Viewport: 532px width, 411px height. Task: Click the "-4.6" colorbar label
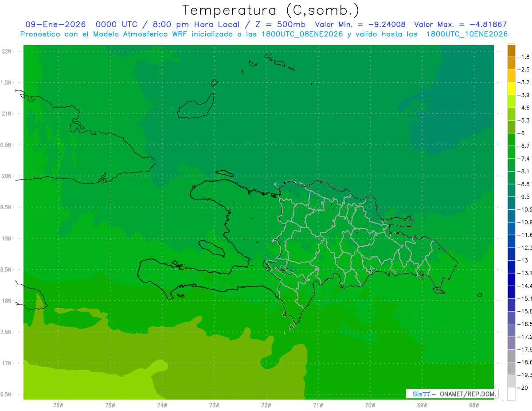click(524, 108)
